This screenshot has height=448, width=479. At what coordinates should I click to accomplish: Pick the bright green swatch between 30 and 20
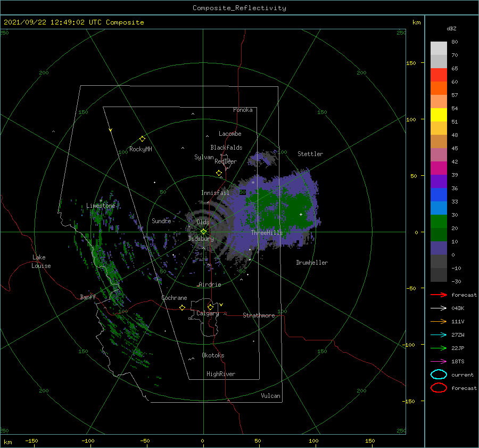(439, 222)
